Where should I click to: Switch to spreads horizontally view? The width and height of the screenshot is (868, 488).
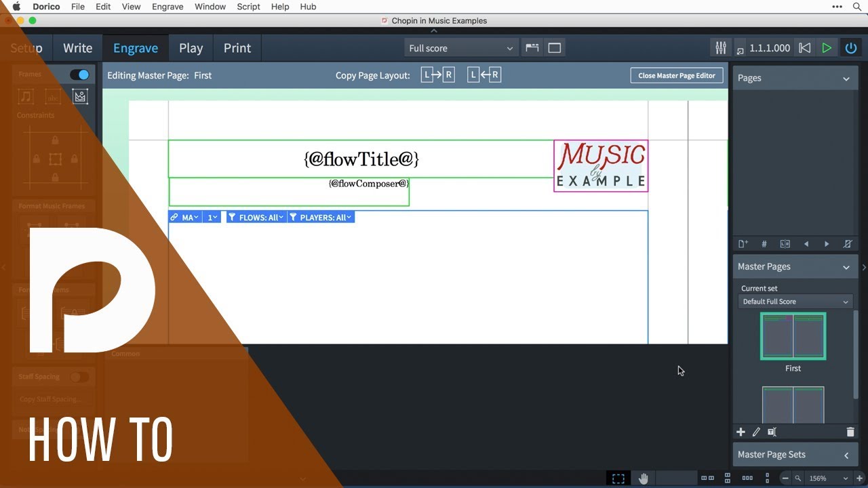click(707, 479)
